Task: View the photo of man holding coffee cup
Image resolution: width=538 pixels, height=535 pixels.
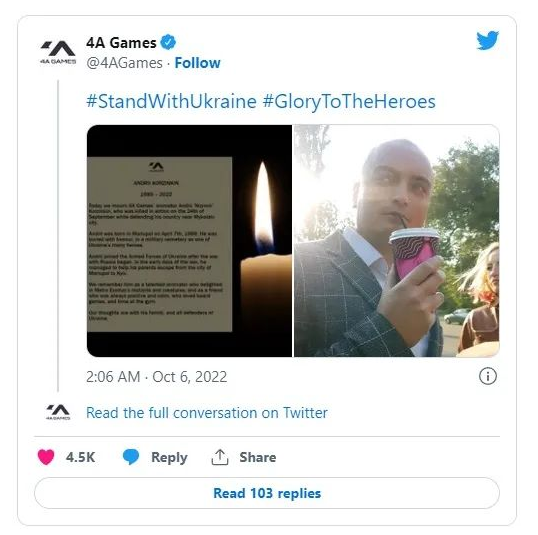Action: click(x=397, y=241)
